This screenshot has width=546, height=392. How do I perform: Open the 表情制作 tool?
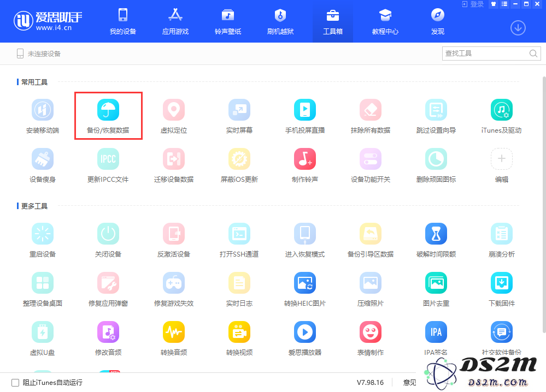(x=371, y=339)
